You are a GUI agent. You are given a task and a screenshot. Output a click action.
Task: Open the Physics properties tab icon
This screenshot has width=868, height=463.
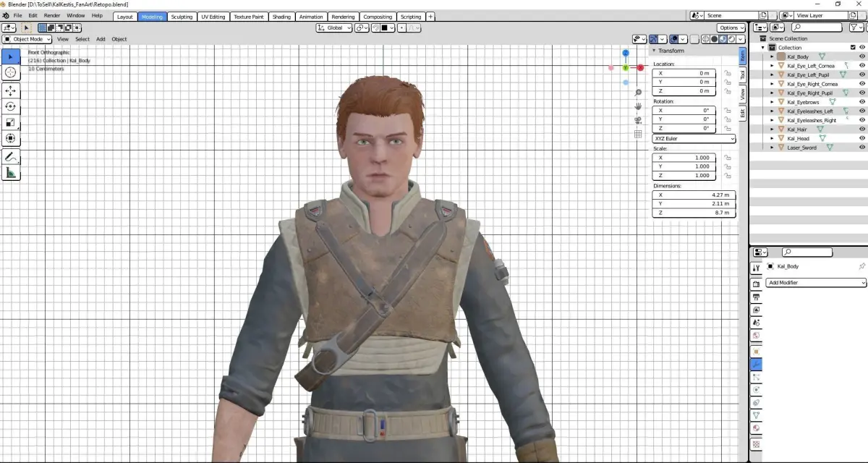(x=756, y=390)
